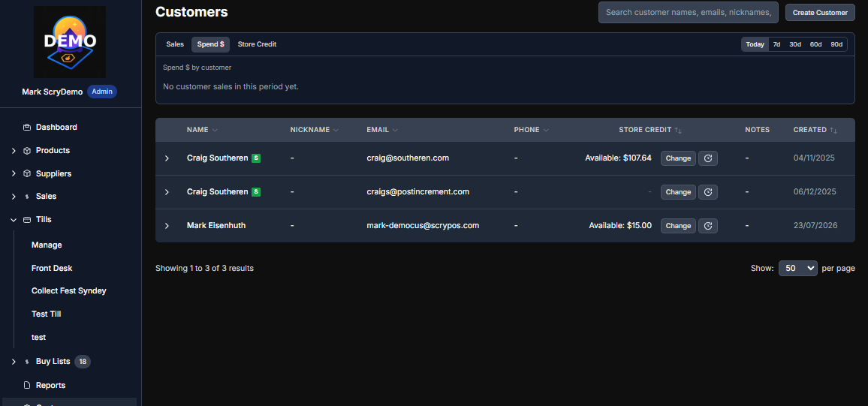This screenshot has height=406, width=868.
Task: Open the Test Till entry
Action: [x=46, y=314]
